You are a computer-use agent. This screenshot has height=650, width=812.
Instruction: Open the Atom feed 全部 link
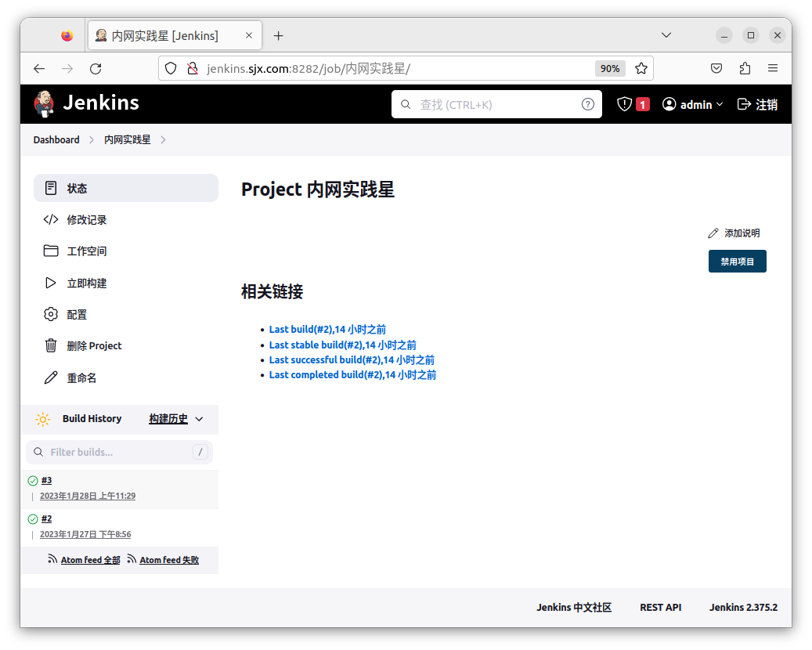[90, 560]
